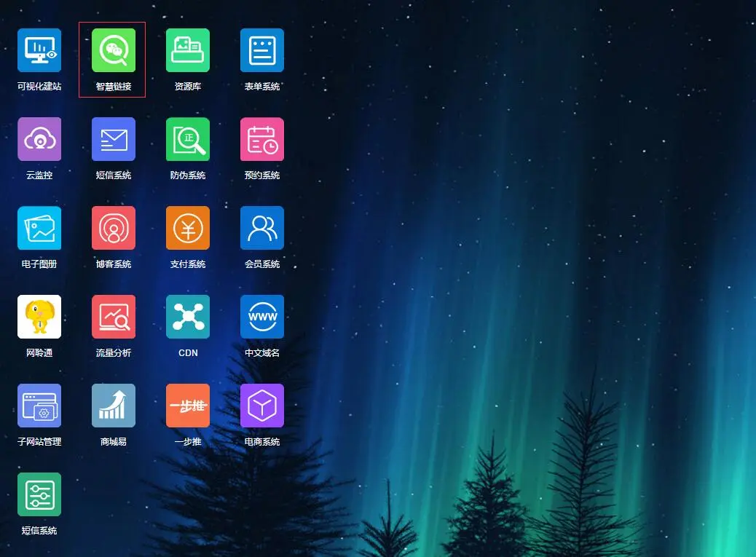Open the 资源库 resource library icon
The height and width of the screenshot is (557, 756).
(188, 51)
